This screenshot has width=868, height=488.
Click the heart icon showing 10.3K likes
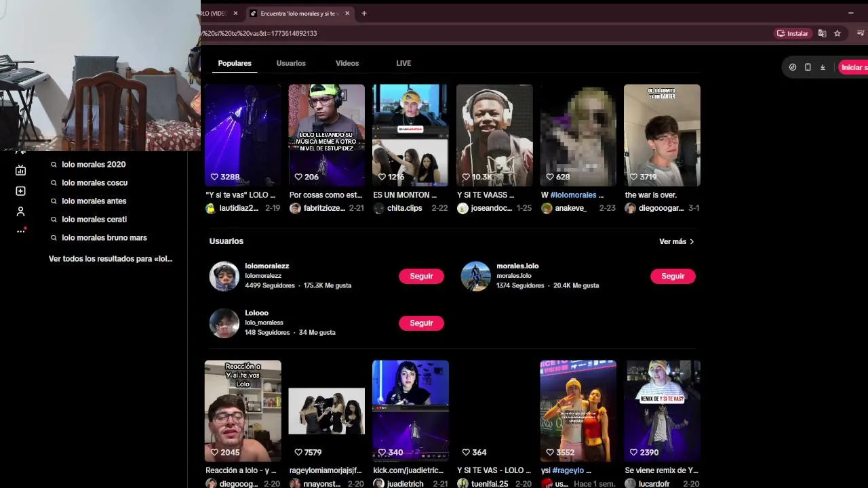[x=466, y=177]
